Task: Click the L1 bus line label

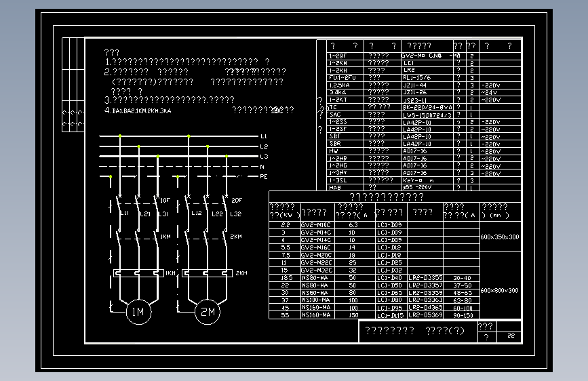Action: coord(264,136)
